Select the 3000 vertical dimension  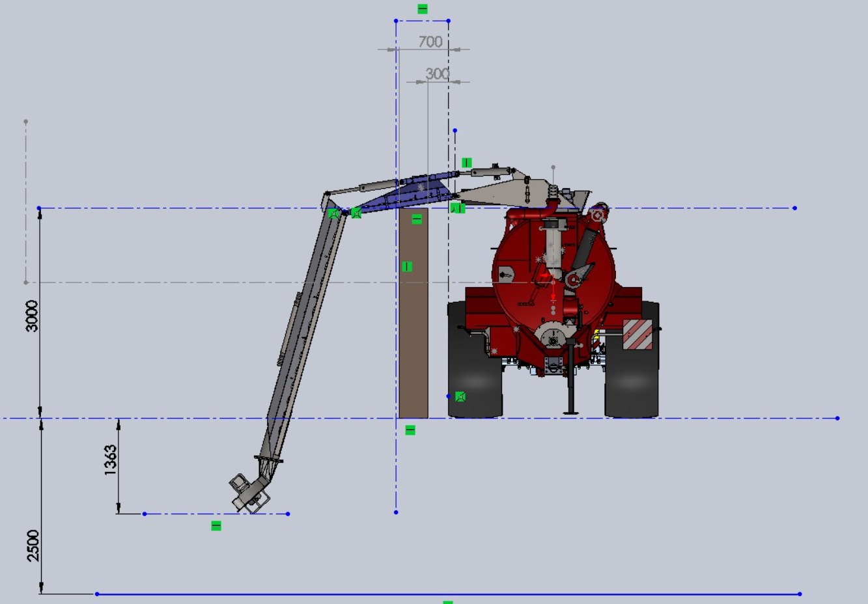pyautogui.click(x=32, y=316)
